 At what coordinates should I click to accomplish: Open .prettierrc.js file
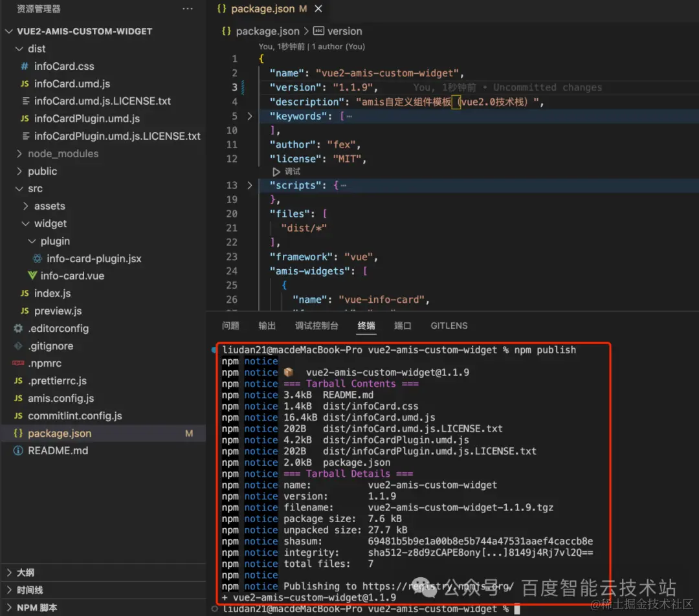click(57, 380)
